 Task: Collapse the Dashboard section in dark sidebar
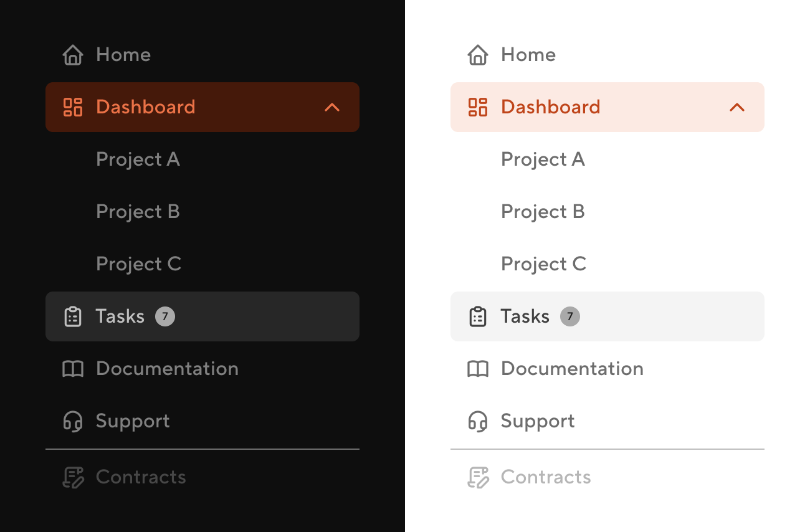click(x=333, y=107)
